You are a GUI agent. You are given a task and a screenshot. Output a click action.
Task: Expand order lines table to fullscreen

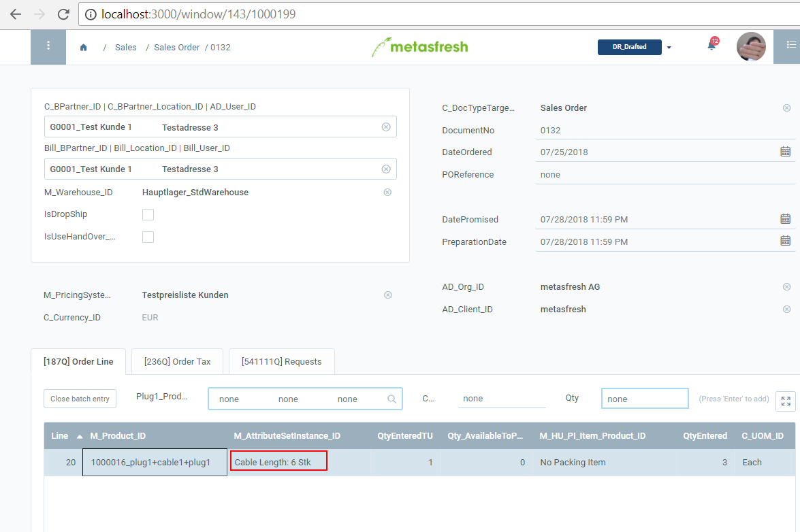[x=786, y=401]
